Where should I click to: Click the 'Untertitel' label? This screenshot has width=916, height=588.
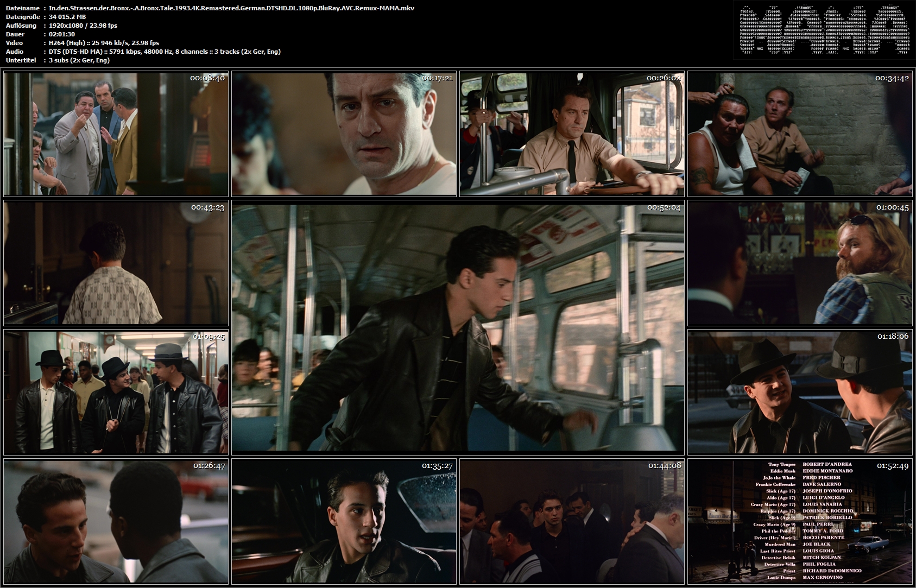coord(21,60)
